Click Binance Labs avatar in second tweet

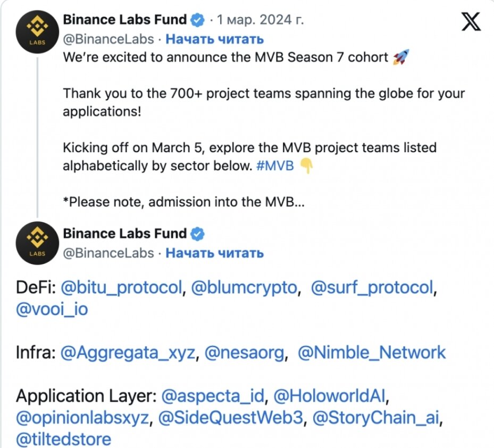pyautogui.click(x=37, y=243)
